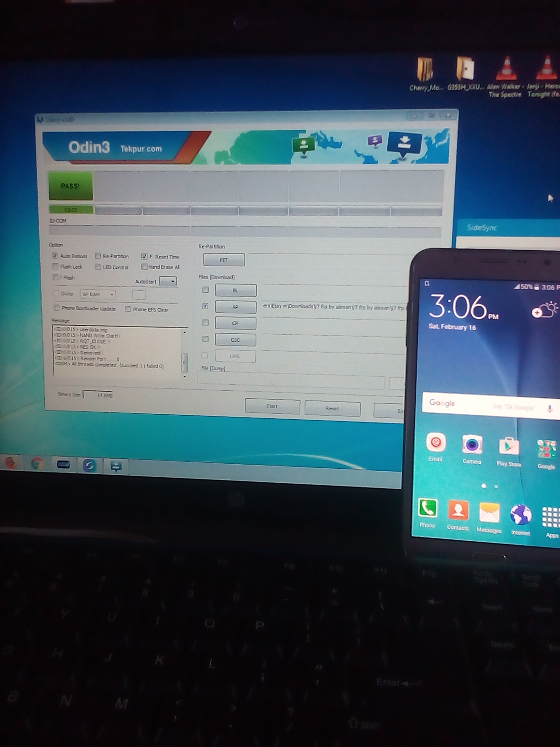Click the PIT button
This screenshot has width=560, height=747.
tap(224, 260)
